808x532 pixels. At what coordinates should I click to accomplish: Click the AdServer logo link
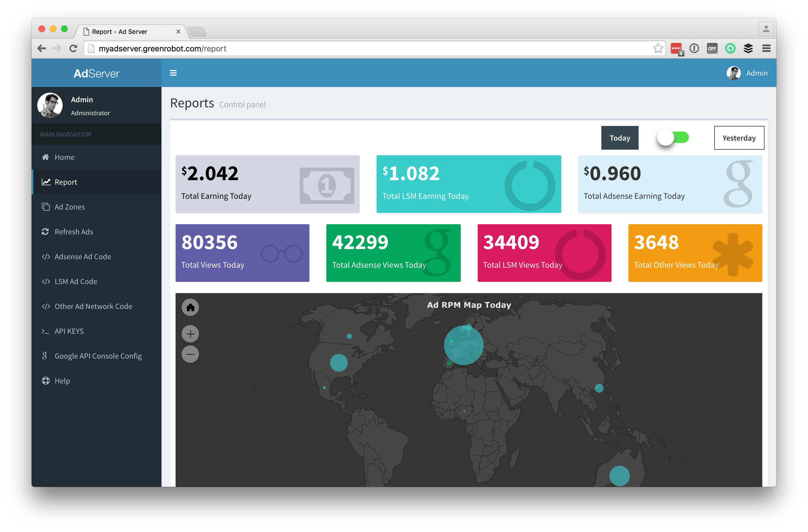click(97, 73)
